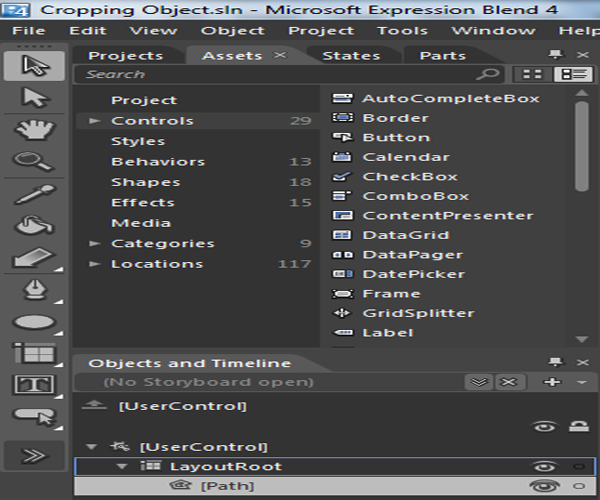Select the Zoom magnifier tool

[x=33, y=161]
